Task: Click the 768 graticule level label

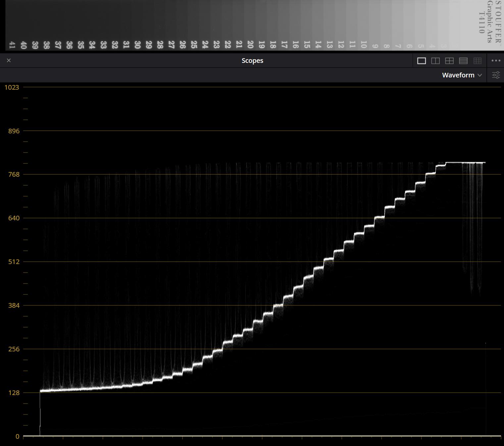Action: pos(14,174)
